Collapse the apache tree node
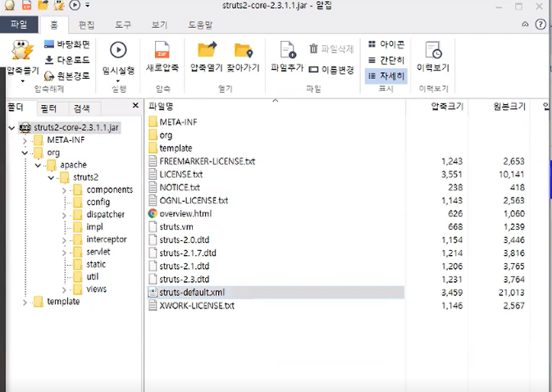552x392 pixels. point(38,165)
